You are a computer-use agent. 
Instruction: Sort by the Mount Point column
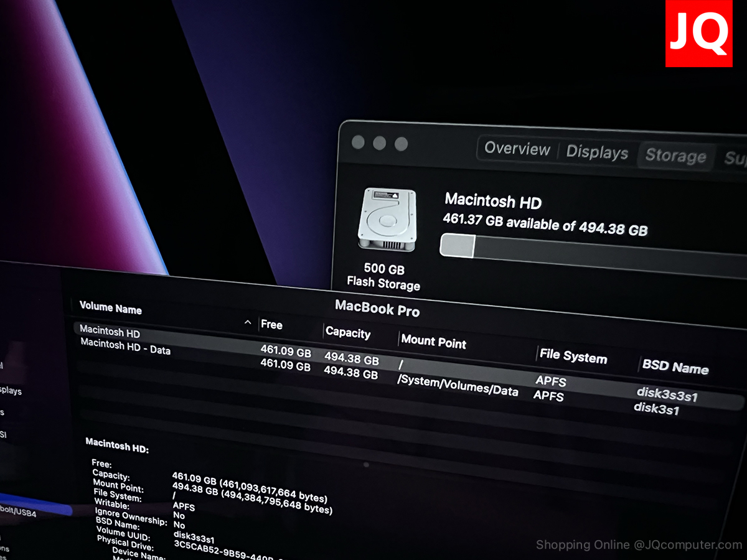pos(433,341)
